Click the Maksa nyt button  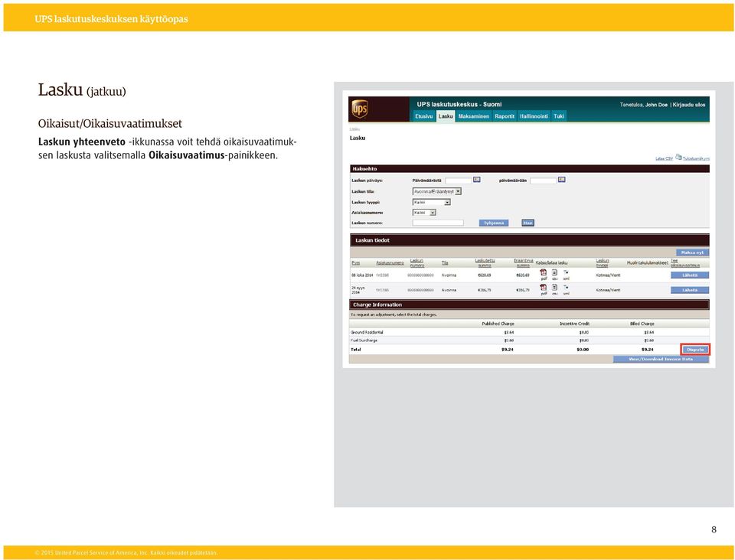coord(692,252)
